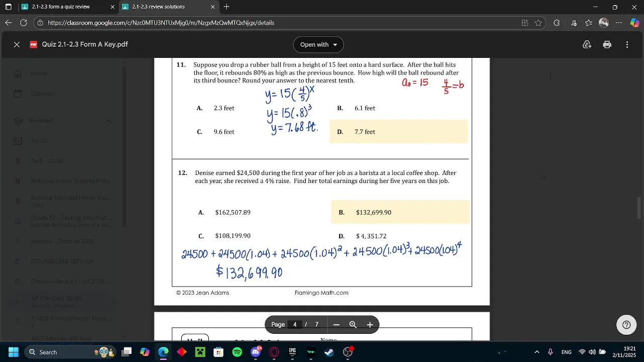The image size is (644, 362).
Task: Open the media control music note icon
Action: tap(574, 23)
